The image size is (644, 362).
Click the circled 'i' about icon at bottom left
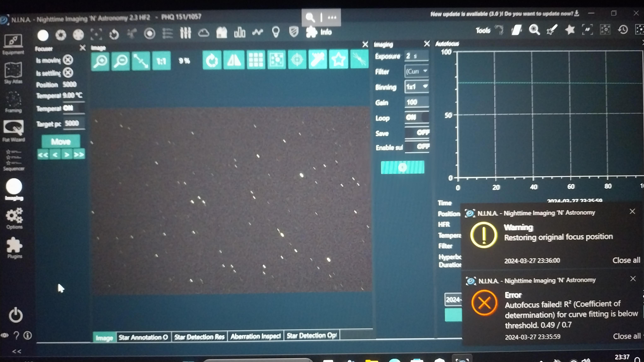click(28, 335)
